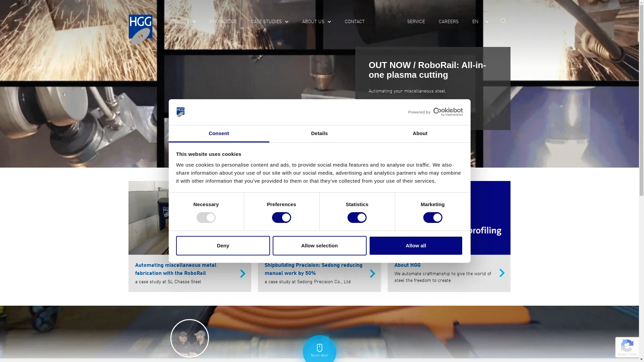
Task: Open the search magnifier icon
Action: [x=503, y=21]
